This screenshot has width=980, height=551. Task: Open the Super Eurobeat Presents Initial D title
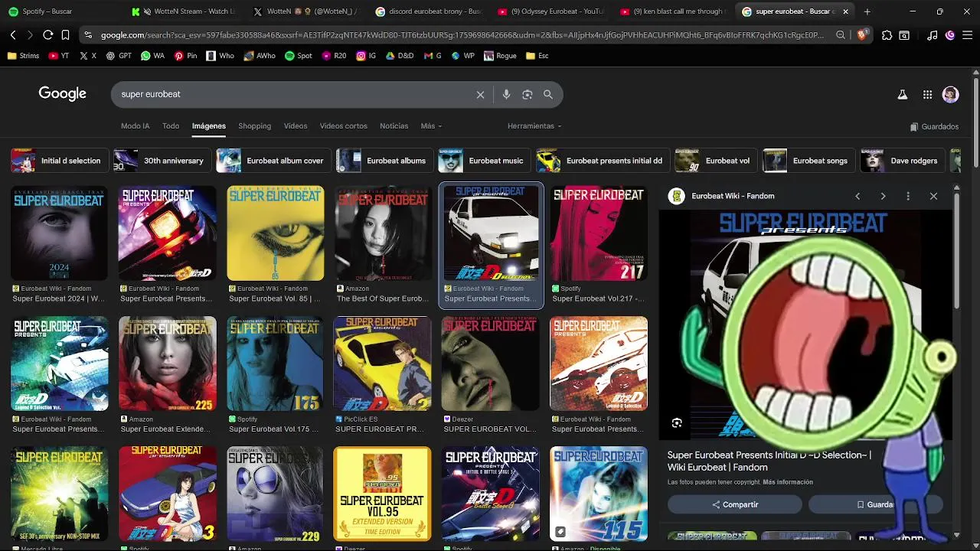pos(769,461)
